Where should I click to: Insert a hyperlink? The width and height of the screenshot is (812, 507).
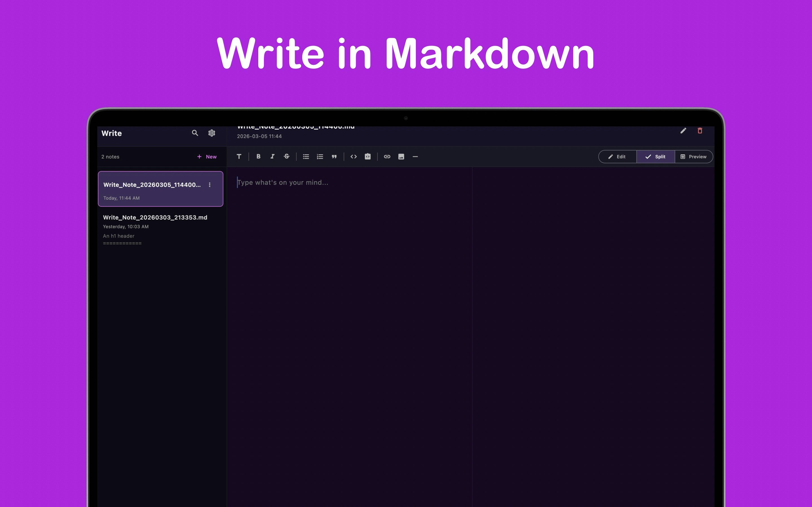(387, 157)
